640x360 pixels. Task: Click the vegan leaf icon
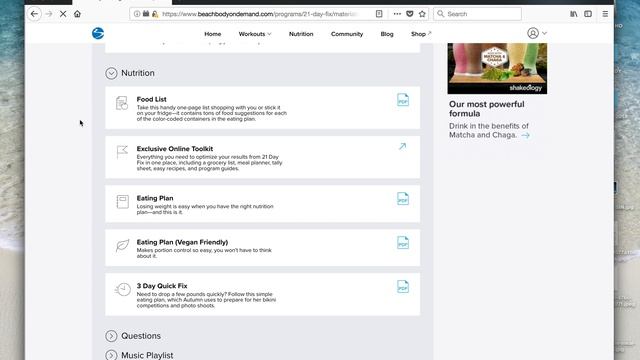122,245
